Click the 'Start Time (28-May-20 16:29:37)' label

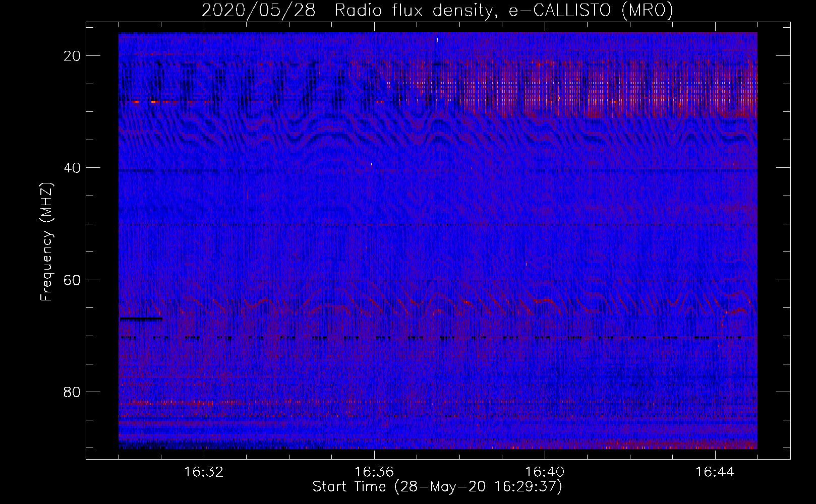(437, 487)
